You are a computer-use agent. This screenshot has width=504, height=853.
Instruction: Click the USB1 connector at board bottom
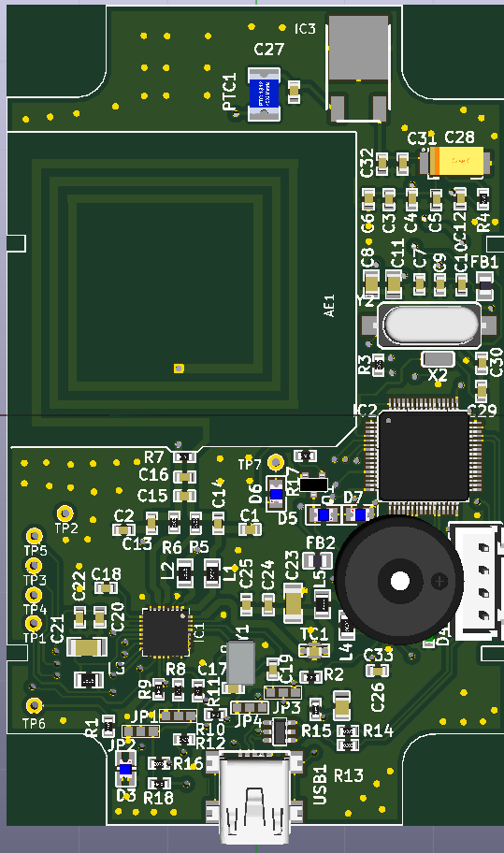[254, 795]
